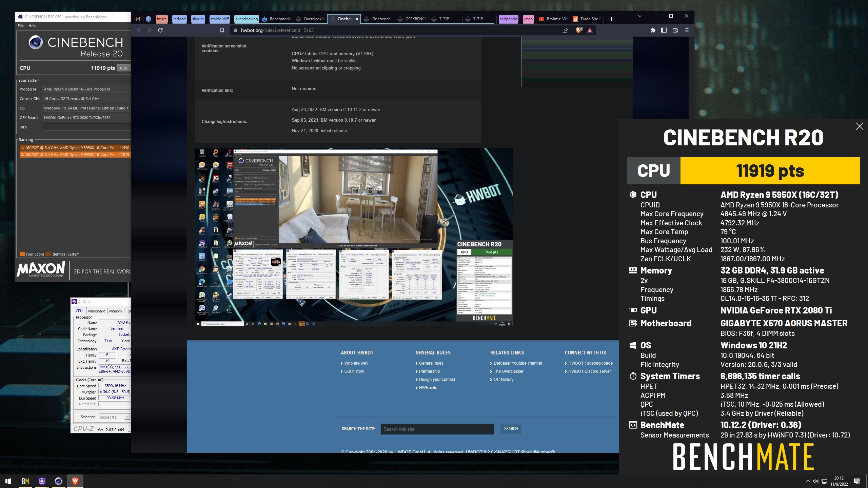
Task: Open the HWBOT Facebook page link
Action: pos(591,363)
